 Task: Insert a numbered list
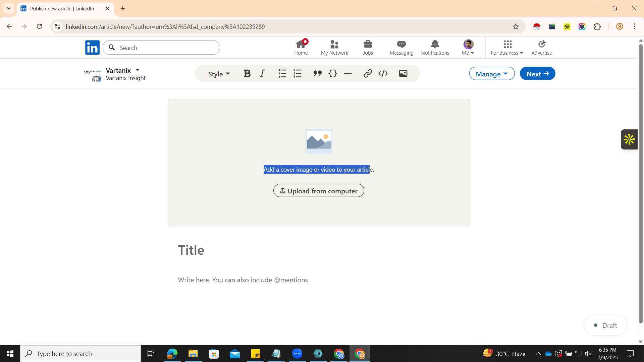[298, 74]
